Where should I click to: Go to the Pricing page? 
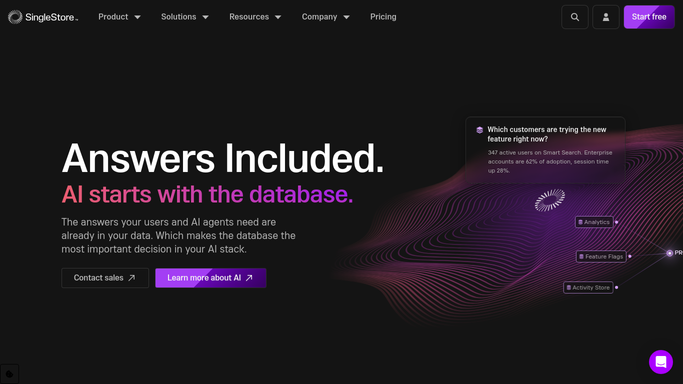(x=383, y=17)
